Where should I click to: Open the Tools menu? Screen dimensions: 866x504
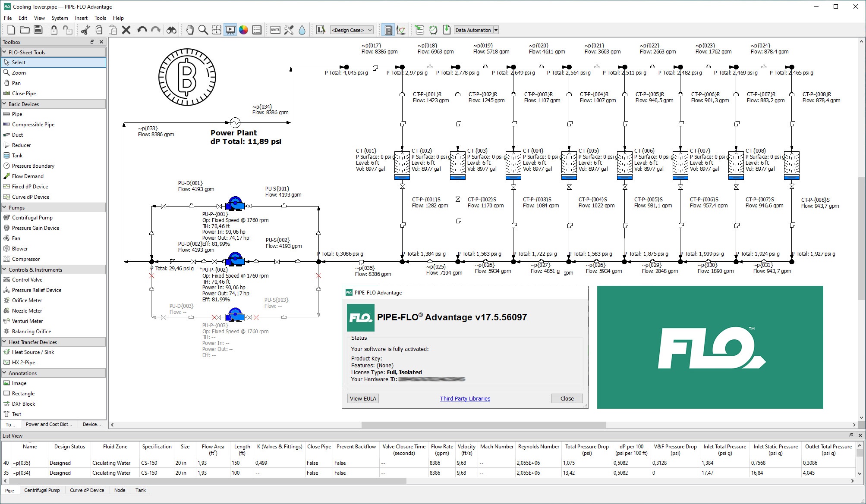click(x=100, y=18)
